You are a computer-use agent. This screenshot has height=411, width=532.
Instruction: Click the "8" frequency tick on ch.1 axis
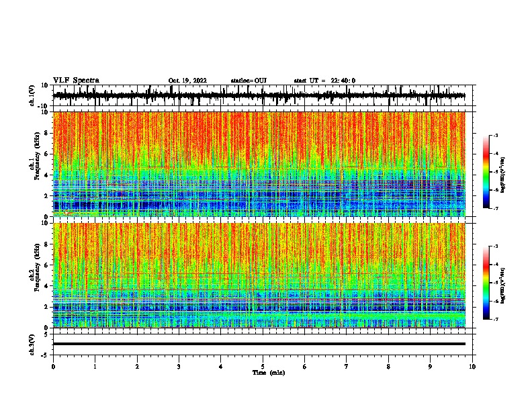coord(47,133)
